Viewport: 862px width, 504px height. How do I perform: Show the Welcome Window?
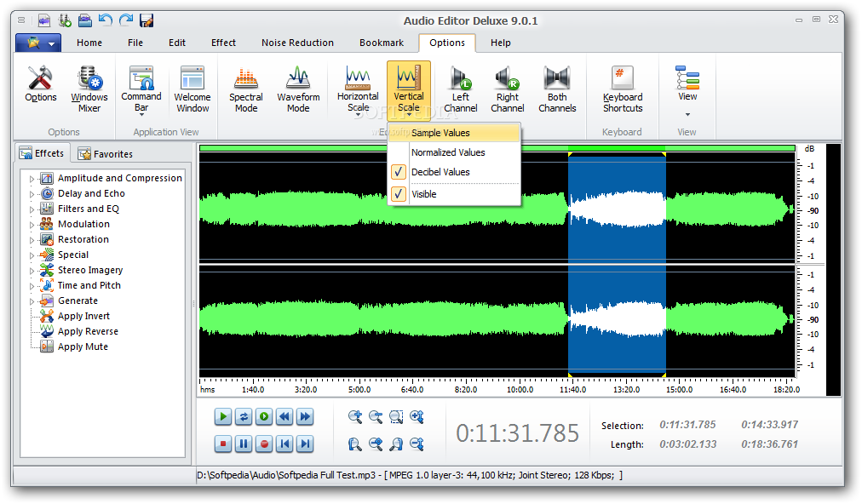(x=193, y=89)
